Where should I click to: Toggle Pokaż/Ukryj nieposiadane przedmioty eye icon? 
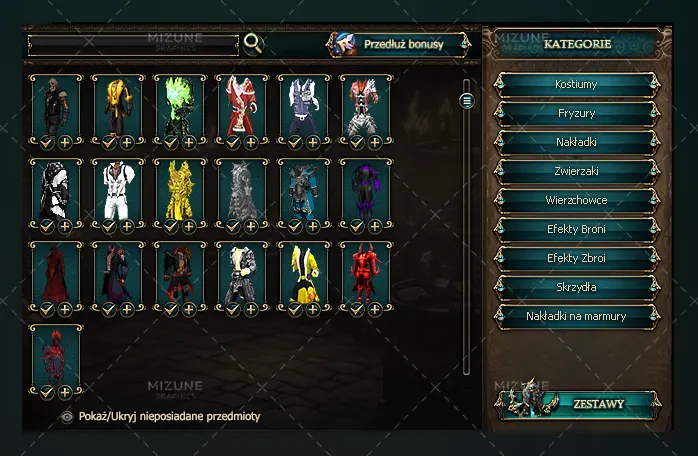click(x=67, y=417)
